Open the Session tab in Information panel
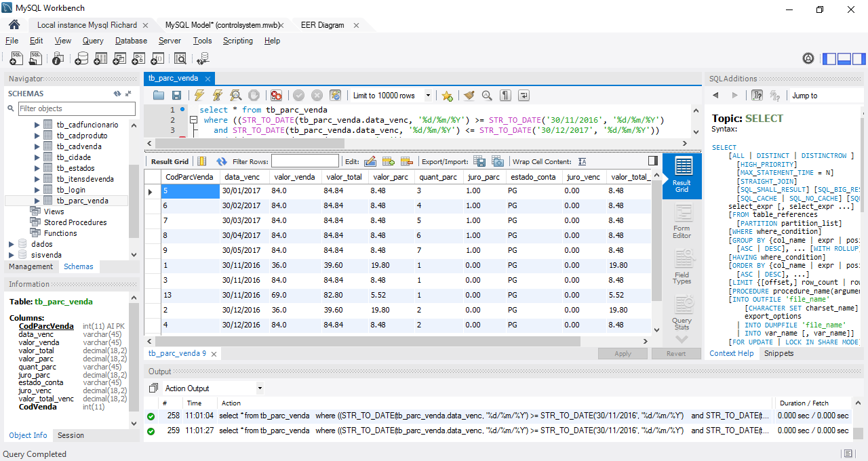 click(71, 435)
